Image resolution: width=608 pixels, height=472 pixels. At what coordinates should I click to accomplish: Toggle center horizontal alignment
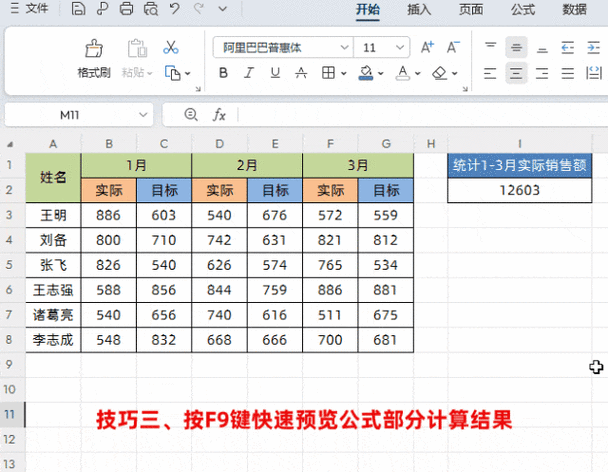[516, 73]
